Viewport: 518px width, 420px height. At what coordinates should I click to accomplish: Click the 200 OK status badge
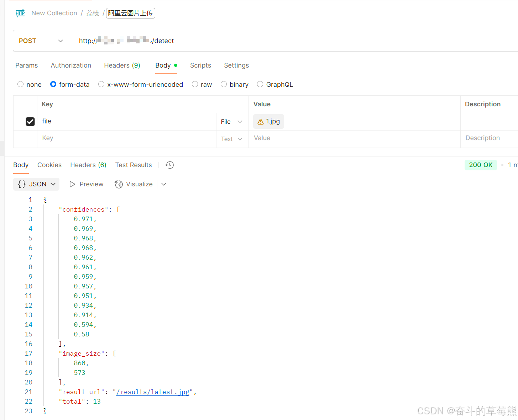(x=481, y=165)
